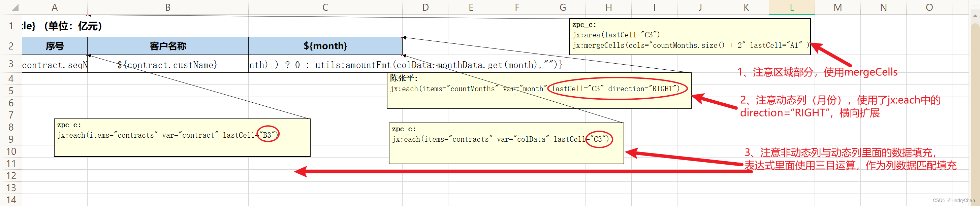Click comment with var="contract" lastCell B3

(x=182, y=138)
